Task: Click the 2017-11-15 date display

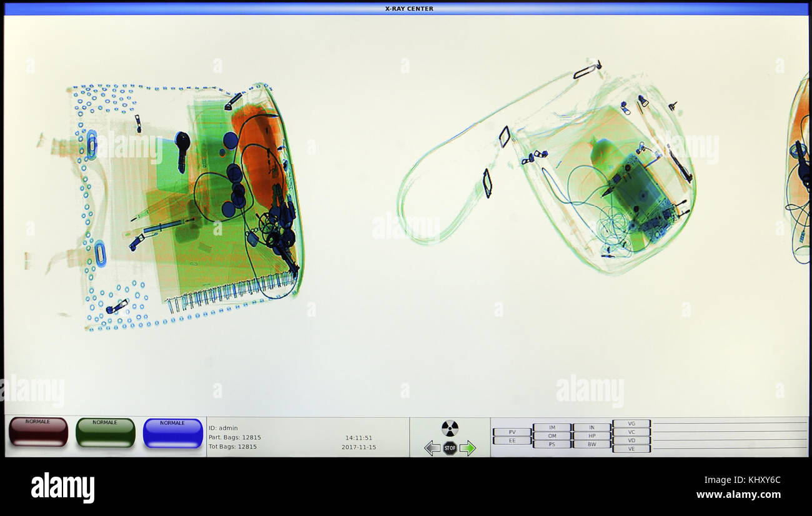Action: 359,447
